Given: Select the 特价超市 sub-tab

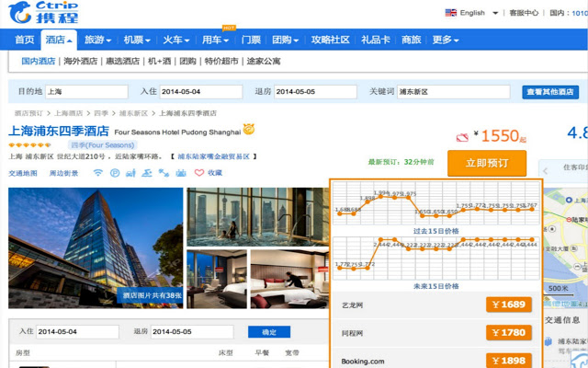Looking at the screenshot, I should coord(221,62).
